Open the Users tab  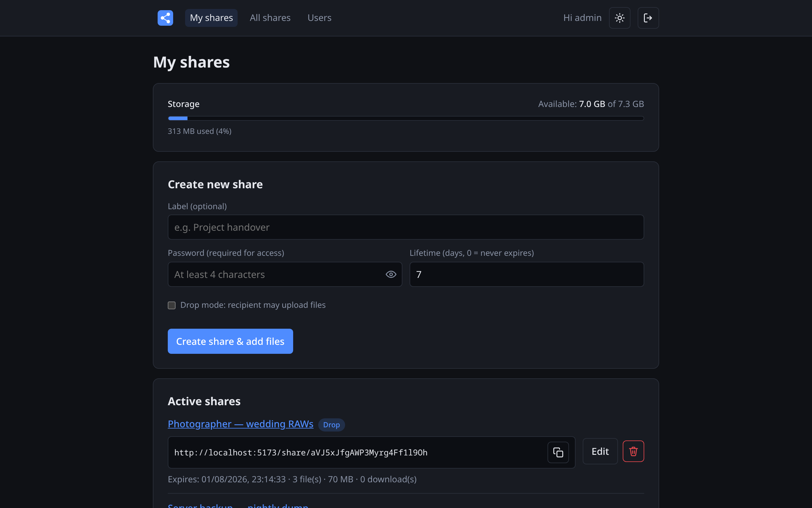click(319, 18)
